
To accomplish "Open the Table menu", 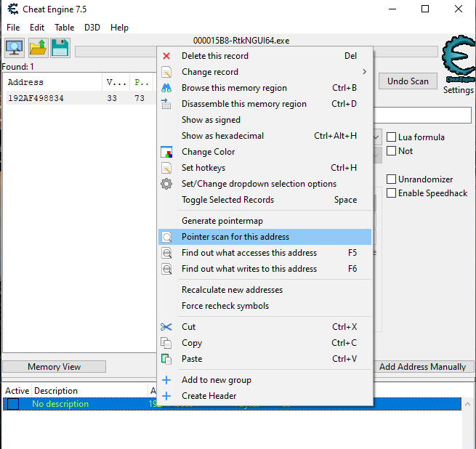I will (65, 28).
